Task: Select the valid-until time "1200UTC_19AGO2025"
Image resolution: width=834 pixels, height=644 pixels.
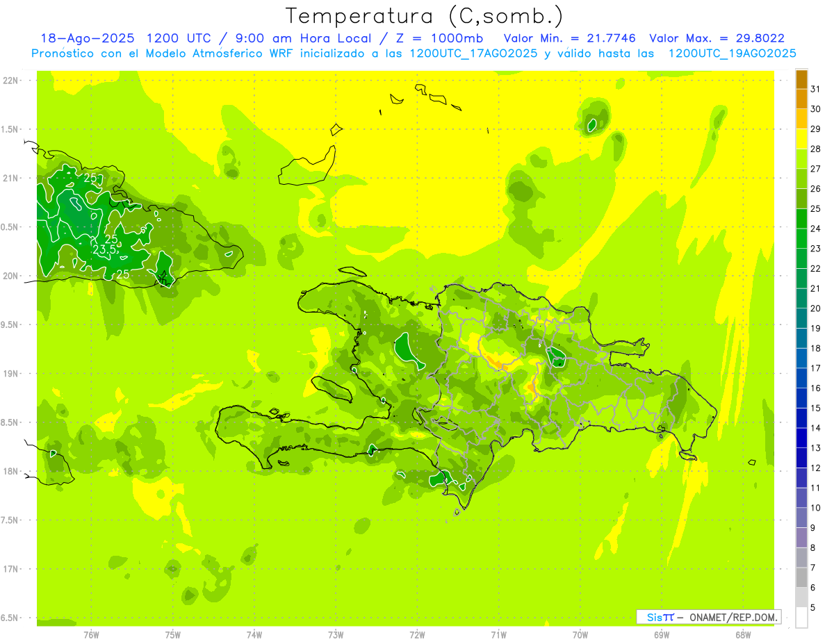Action: point(732,53)
